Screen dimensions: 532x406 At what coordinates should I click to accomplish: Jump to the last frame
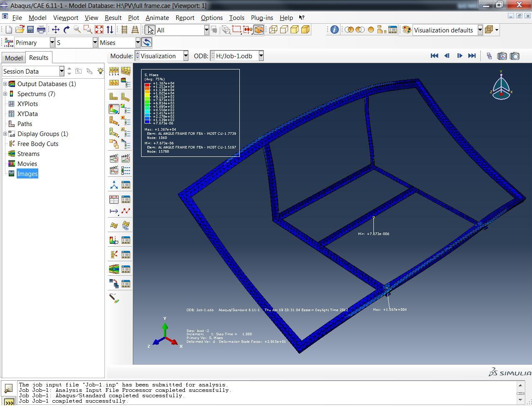(x=472, y=56)
